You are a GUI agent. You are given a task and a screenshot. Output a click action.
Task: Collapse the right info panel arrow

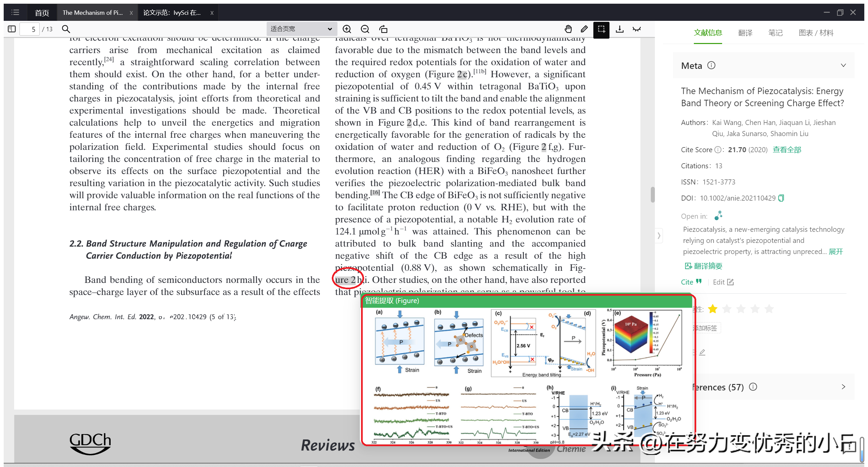[x=659, y=236]
